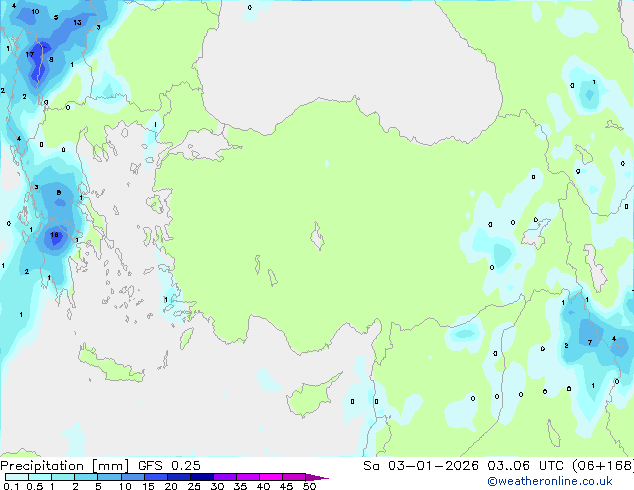The image size is (634, 490).
Task: Select the 30–35 mm purple swatch
Action: click(x=224, y=477)
